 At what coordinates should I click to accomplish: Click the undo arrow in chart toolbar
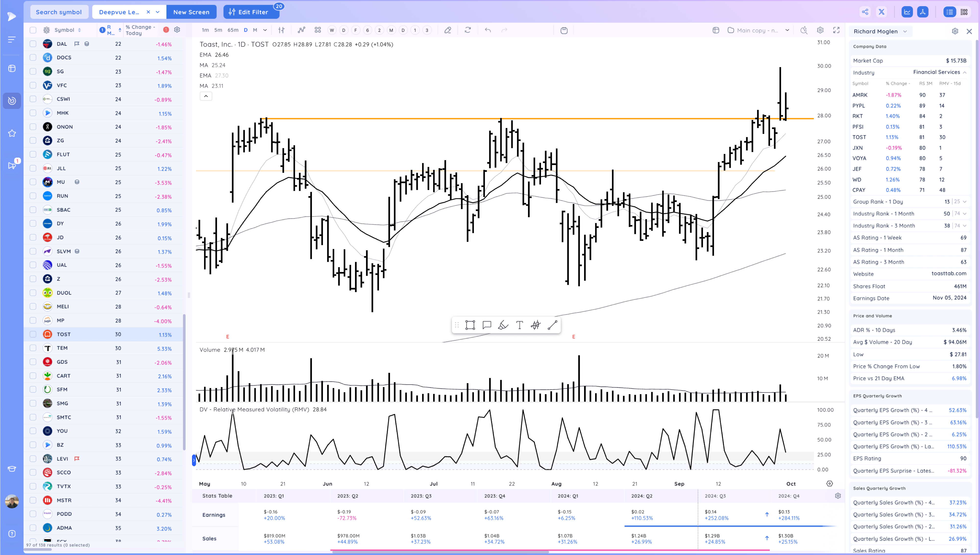(x=488, y=30)
